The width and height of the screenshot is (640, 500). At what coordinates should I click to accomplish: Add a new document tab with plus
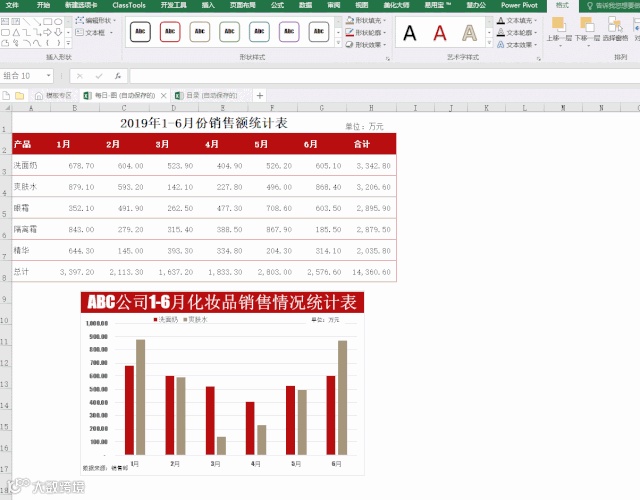tap(260, 96)
